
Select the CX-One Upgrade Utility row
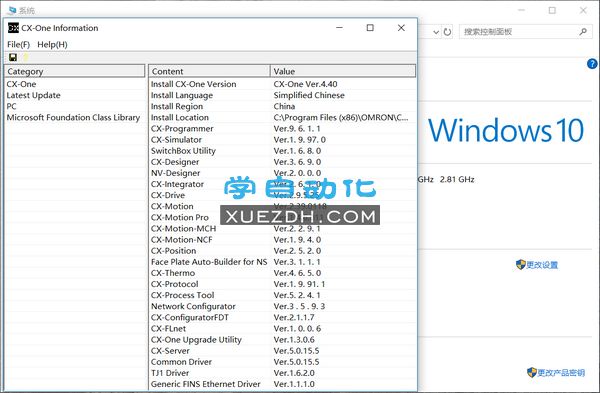click(x=282, y=339)
